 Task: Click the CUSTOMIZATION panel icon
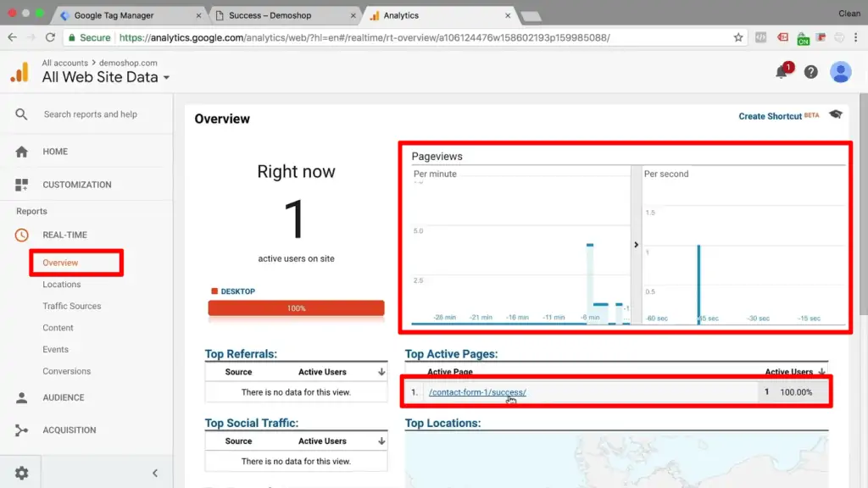[21, 184]
